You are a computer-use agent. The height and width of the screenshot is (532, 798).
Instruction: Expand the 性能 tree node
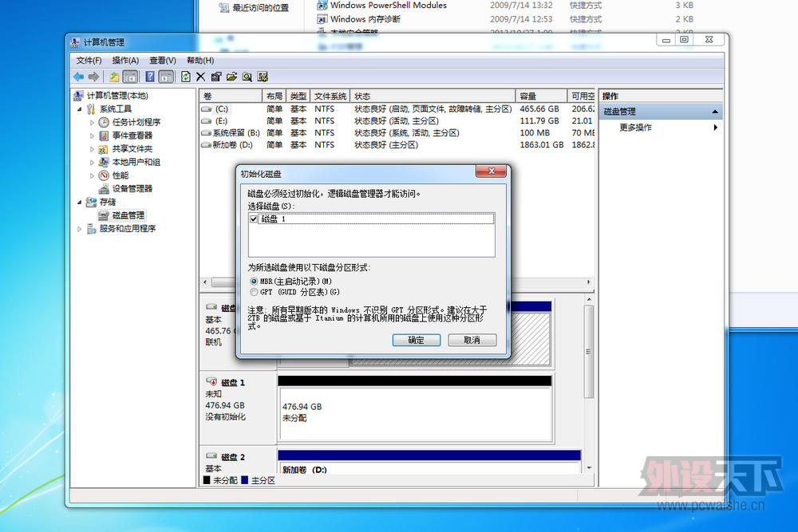[92, 175]
